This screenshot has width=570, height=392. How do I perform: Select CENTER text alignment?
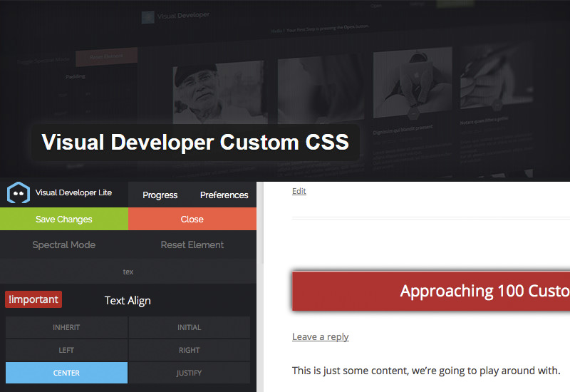click(x=66, y=373)
